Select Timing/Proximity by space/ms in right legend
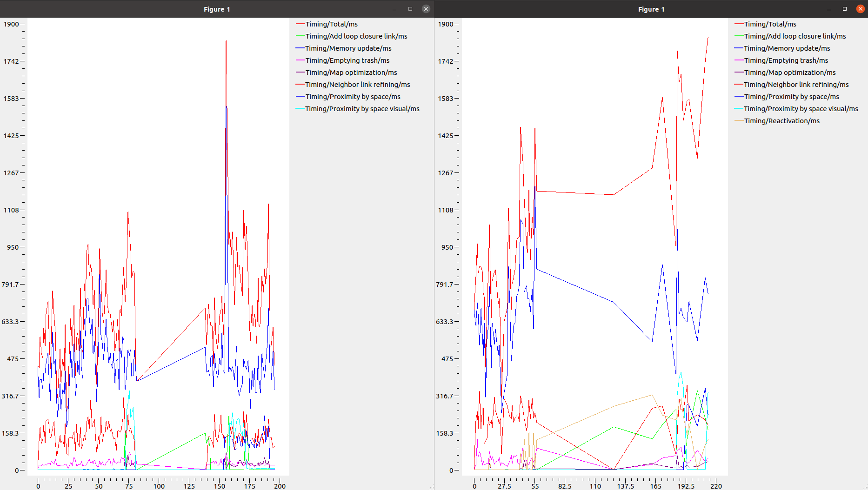Image resolution: width=868 pixels, height=490 pixels. [x=791, y=97]
